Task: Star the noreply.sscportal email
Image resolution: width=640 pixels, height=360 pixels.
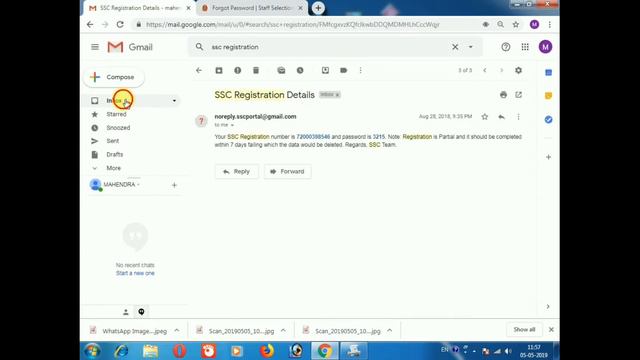Action: click(x=484, y=117)
